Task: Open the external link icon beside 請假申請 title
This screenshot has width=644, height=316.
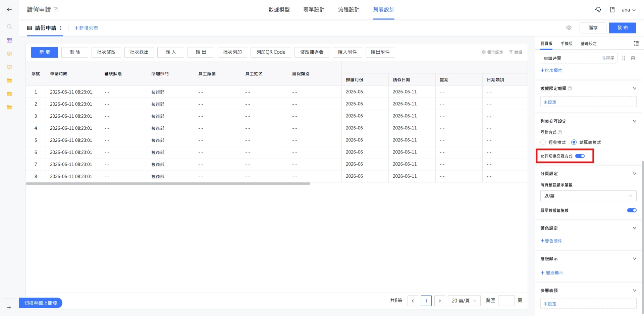Action: [x=56, y=9]
